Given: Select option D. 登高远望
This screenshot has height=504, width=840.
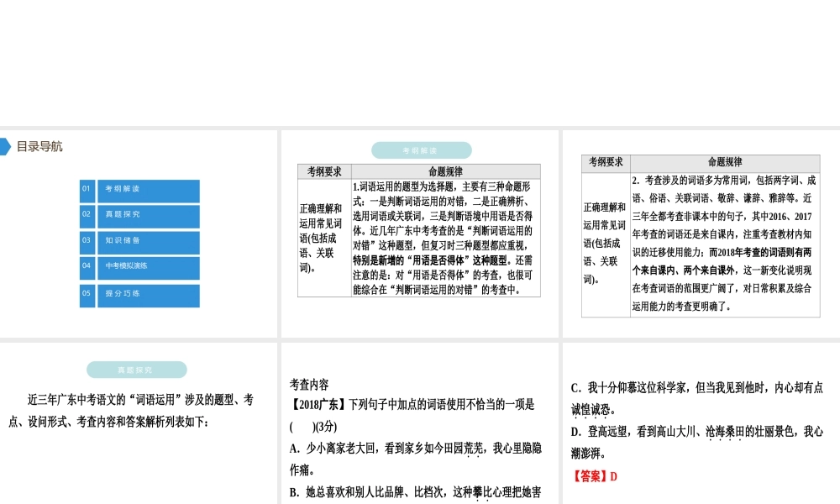Looking at the screenshot, I should [697, 443].
